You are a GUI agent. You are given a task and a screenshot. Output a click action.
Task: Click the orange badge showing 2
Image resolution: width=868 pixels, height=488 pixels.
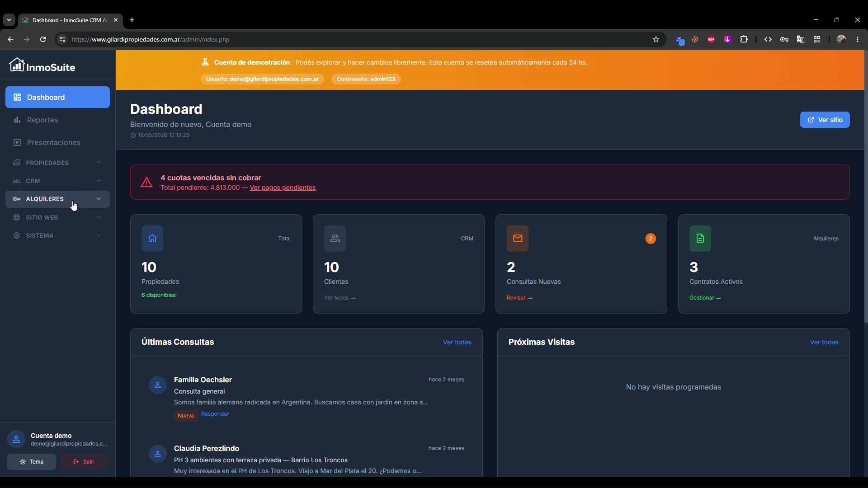point(651,239)
